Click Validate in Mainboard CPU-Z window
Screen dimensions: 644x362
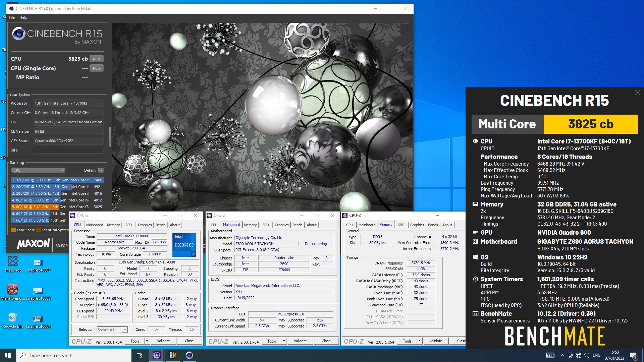click(x=300, y=341)
